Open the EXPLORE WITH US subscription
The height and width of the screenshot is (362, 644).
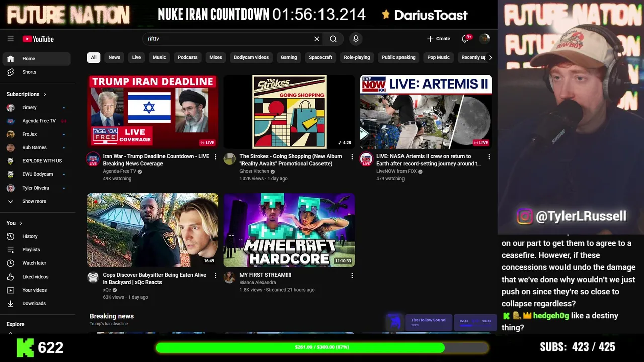click(x=36, y=161)
